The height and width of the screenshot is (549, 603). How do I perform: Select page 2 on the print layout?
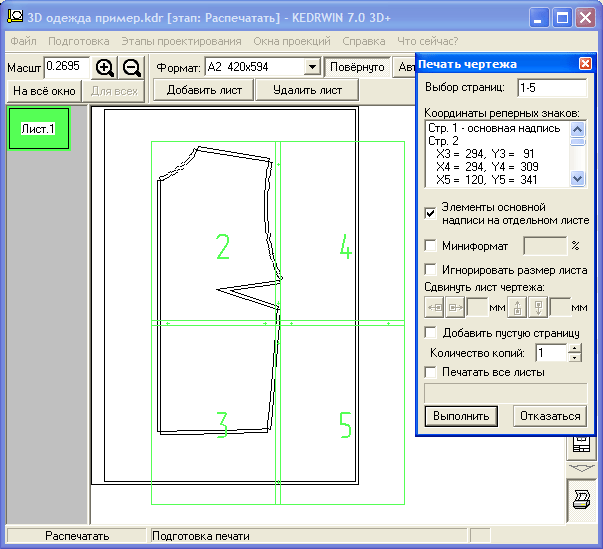click(x=223, y=247)
